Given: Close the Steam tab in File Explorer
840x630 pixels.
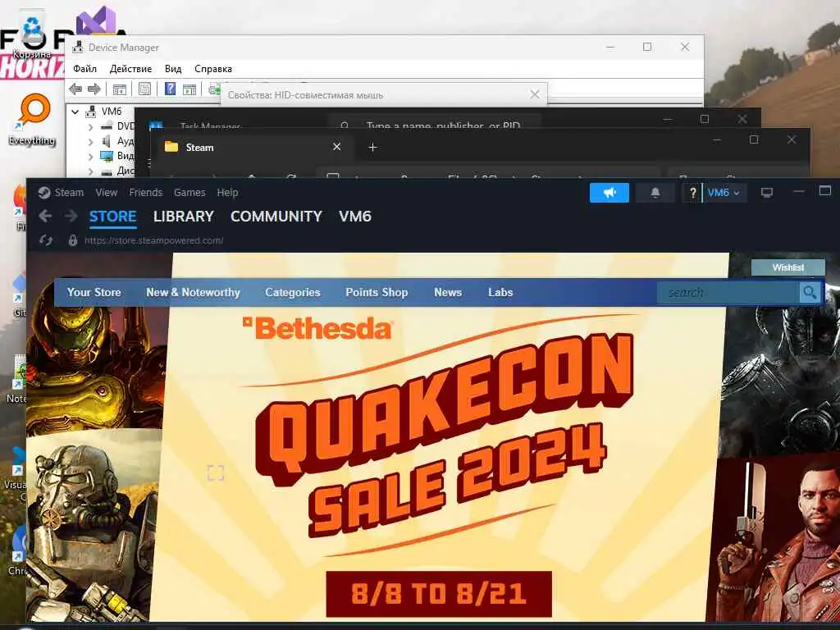Looking at the screenshot, I should coord(336,147).
